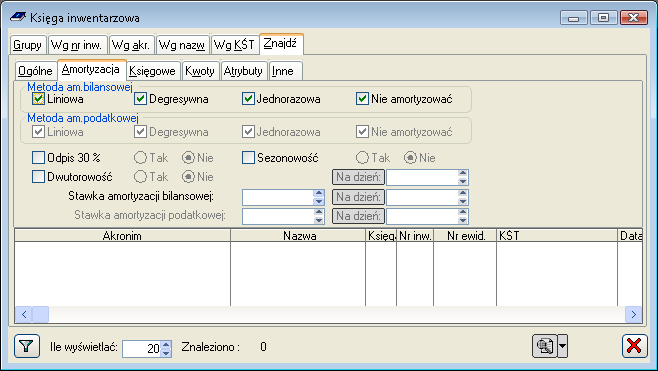Select Nie radio for Sezonowość

click(x=410, y=158)
